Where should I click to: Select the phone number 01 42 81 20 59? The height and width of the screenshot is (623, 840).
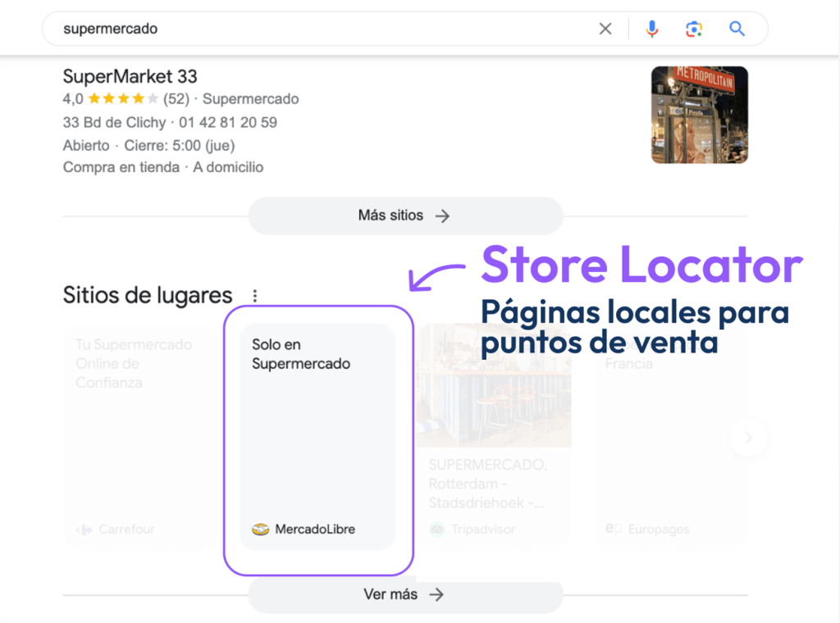(228, 123)
